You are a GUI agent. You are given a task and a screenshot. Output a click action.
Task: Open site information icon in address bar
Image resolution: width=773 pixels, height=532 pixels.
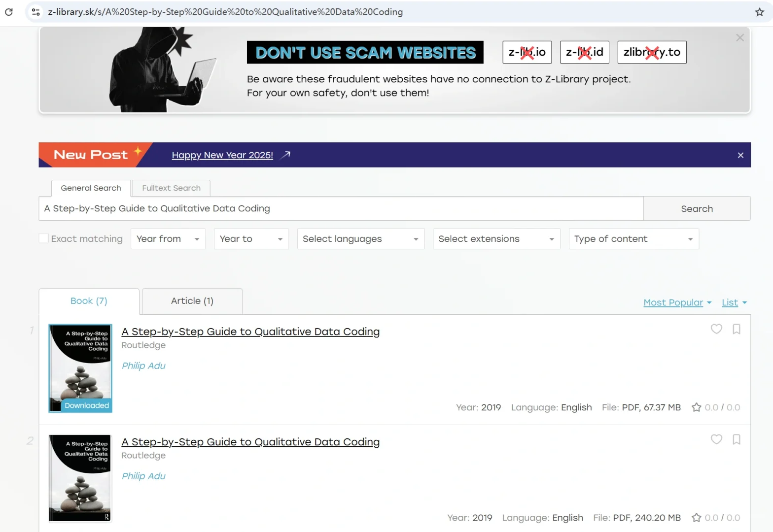pos(35,12)
